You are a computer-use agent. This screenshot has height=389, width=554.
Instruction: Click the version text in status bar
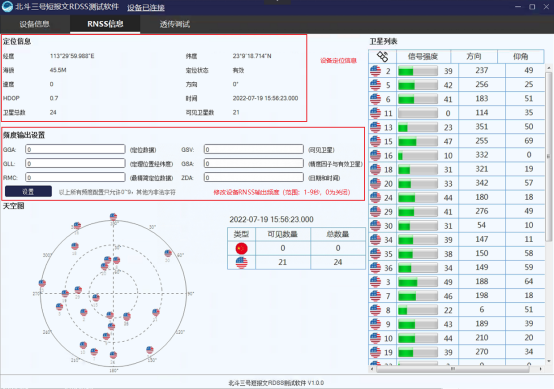(276, 383)
